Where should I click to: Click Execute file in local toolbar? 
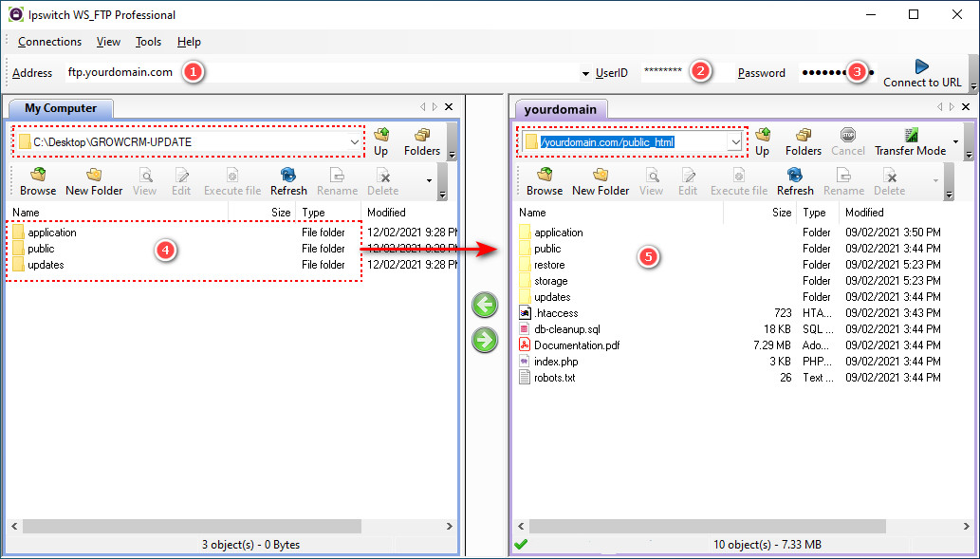(232, 182)
